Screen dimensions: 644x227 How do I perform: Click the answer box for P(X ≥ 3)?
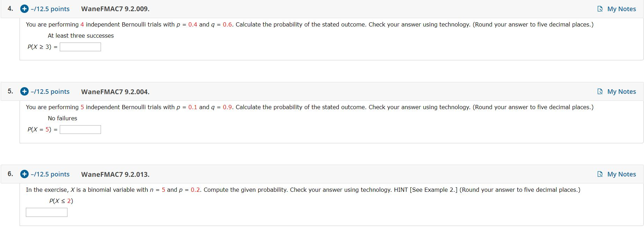pos(80,46)
